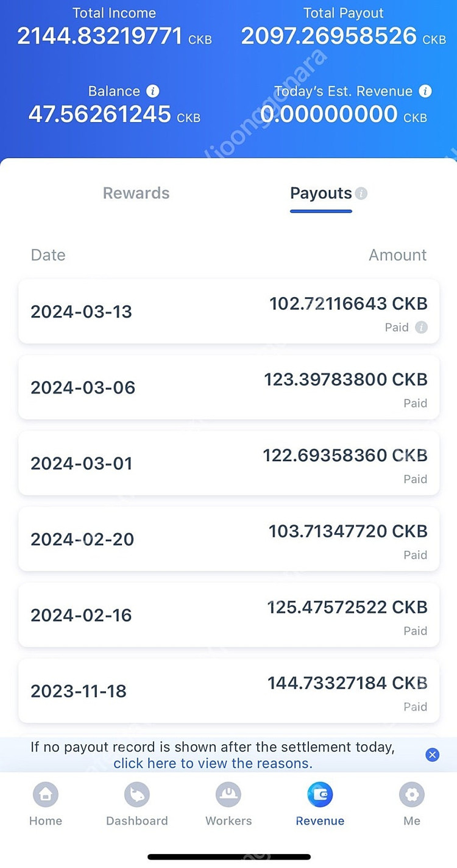Open the 2024-03-13 payout record
The image size is (457, 868).
click(x=228, y=312)
